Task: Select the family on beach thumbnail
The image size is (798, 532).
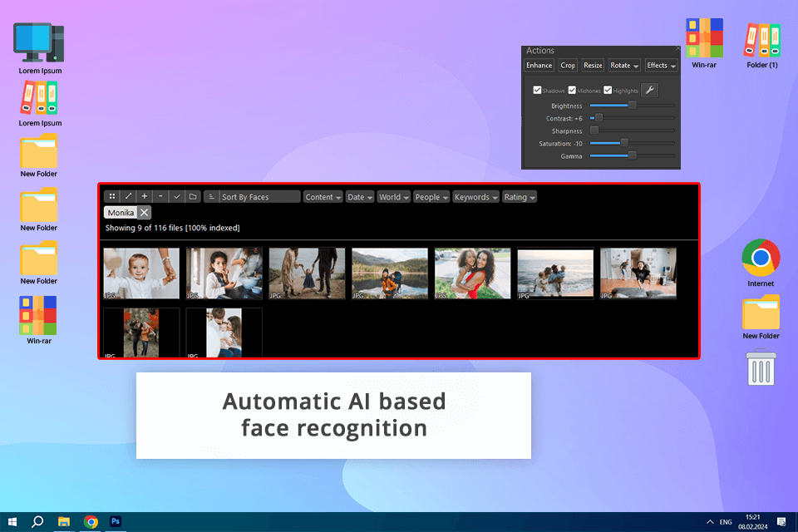Action: pyautogui.click(x=555, y=273)
